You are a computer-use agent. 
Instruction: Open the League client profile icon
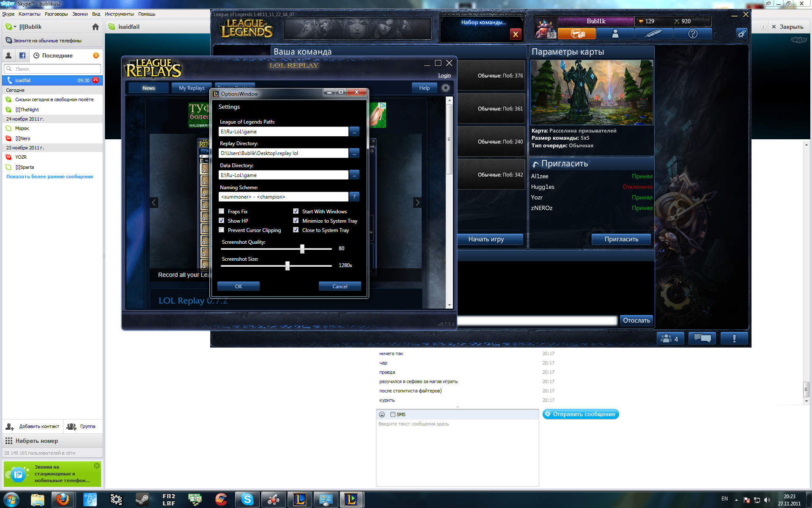pyautogui.click(x=615, y=34)
